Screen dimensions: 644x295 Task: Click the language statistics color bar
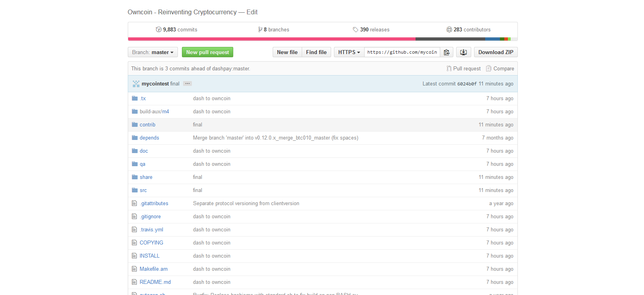click(323, 39)
